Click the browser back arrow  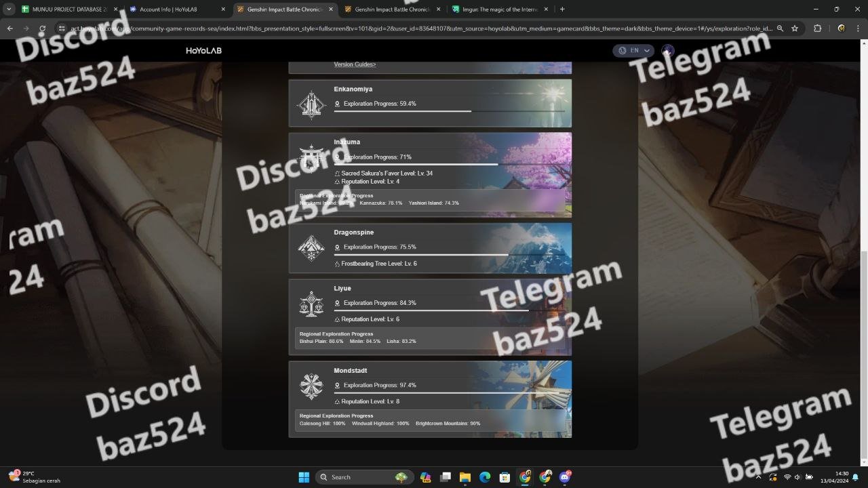(9, 28)
